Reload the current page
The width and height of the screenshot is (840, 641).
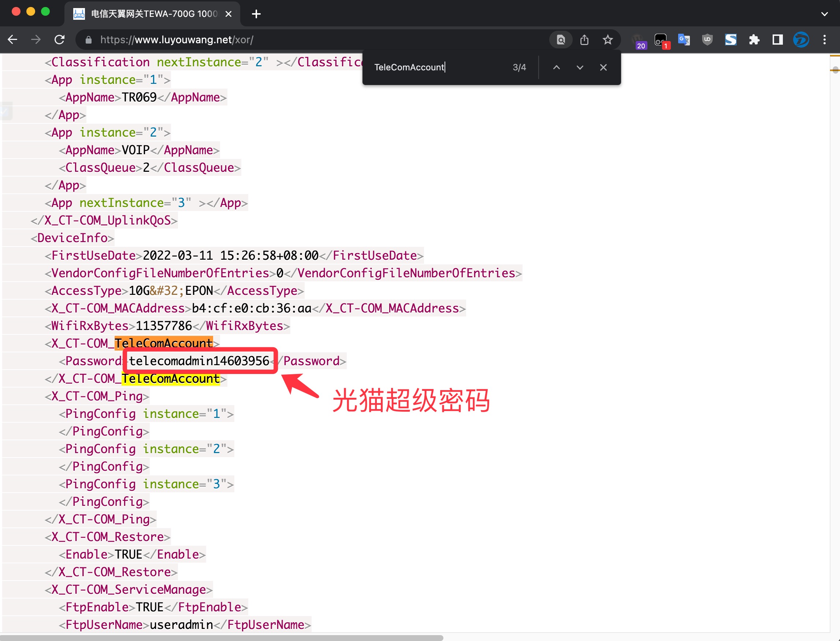[x=60, y=40]
